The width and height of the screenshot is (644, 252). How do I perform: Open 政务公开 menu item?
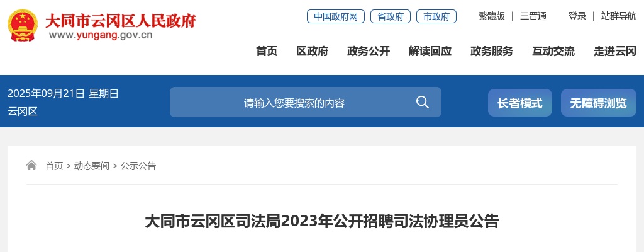pos(369,51)
